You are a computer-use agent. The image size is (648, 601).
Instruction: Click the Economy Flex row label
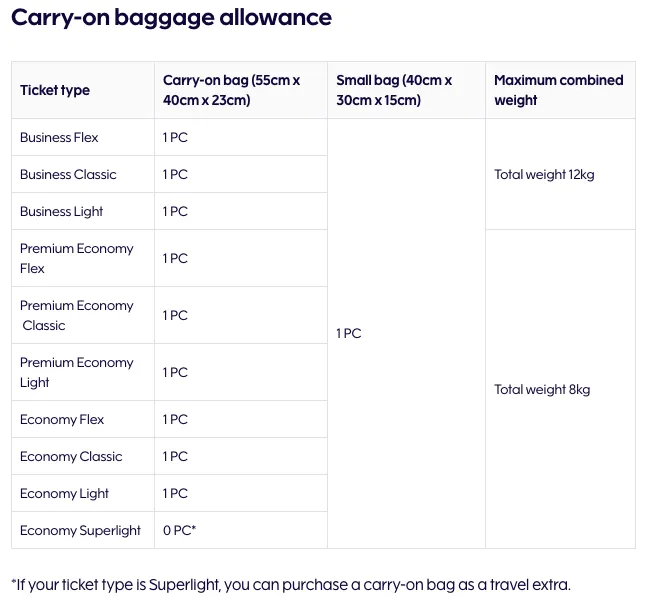(x=62, y=420)
